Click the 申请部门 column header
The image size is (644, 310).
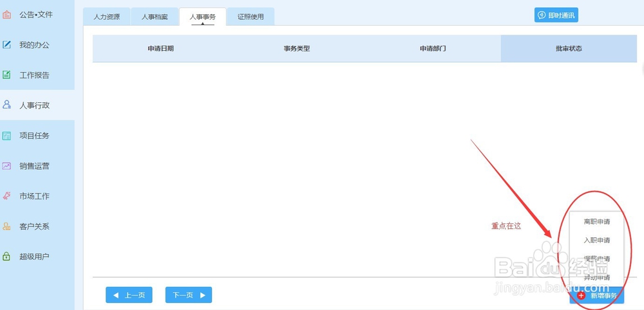tap(433, 48)
